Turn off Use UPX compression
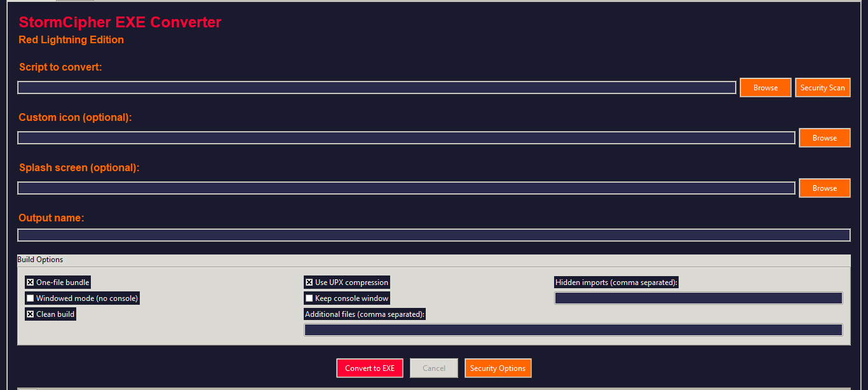Viewport: 868px width, 390px height. tap(309, 282)
